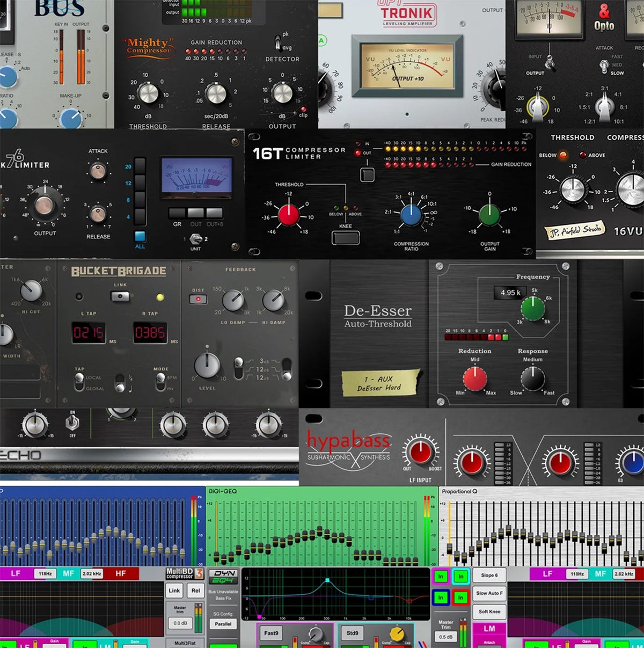
Task: Select ratio 8 on the 76 Limiter
Action: pyautogui.click(x=140, y=200)
